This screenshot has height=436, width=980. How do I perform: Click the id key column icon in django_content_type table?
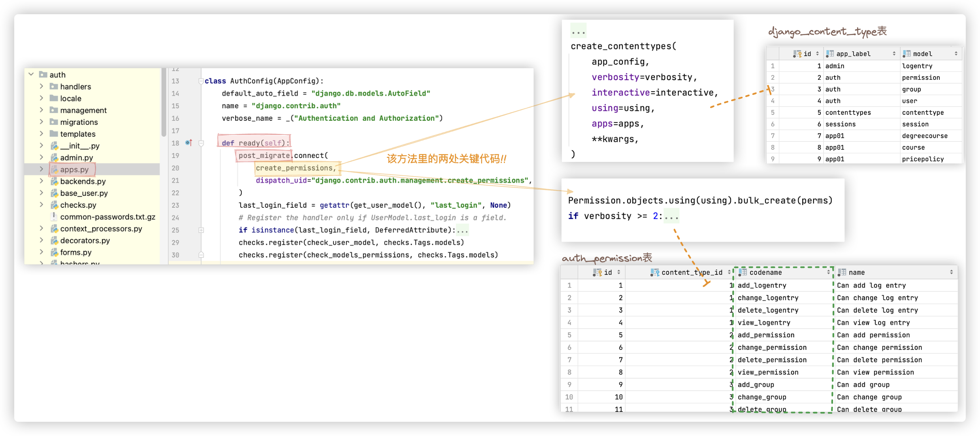point(797,54)
